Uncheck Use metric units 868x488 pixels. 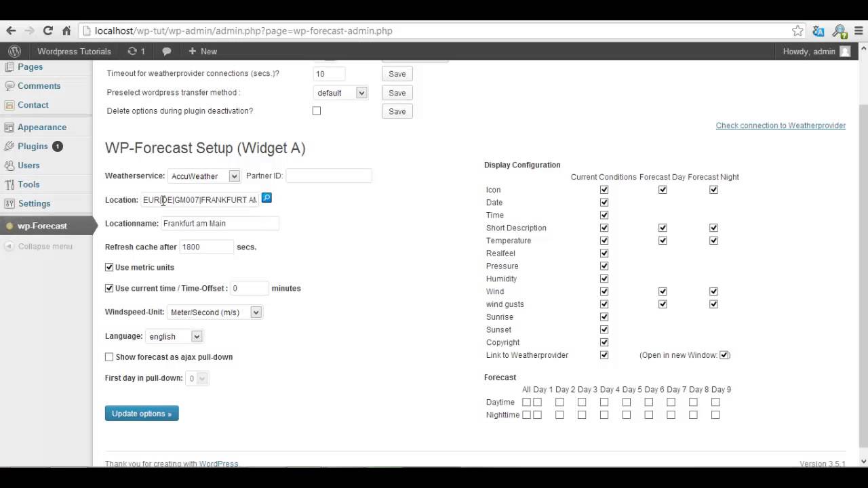[109, 267]
